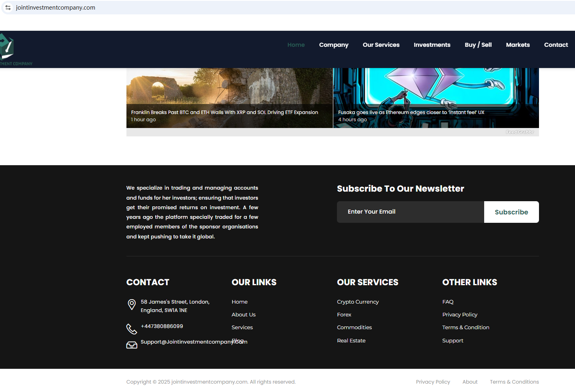The image size is (575, 392).
Task: Open the Company navigation menu
Action: (x=333, y=45)
